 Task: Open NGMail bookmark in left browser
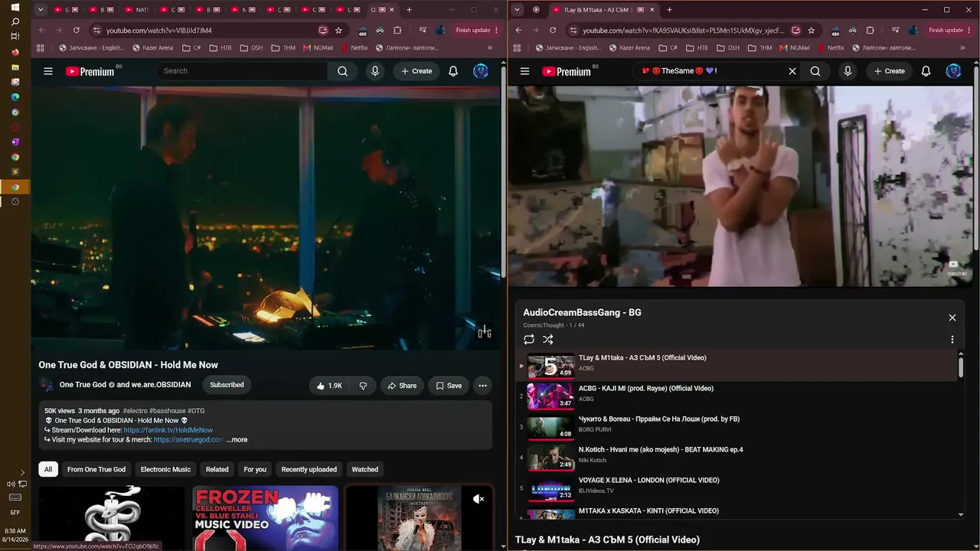click(x=318, y=47)
